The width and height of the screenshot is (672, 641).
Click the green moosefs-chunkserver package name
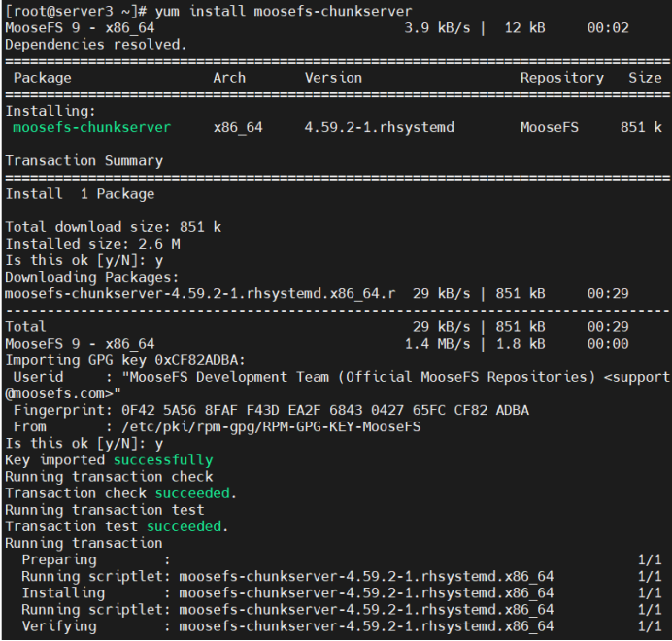coord(91,127)
